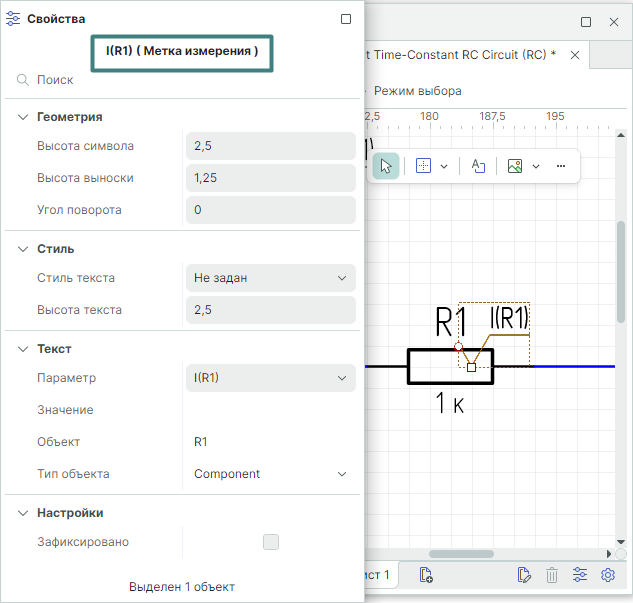Open the settings gear icon
The height and width of the screenshot is (603, 633).
(x=607, y=574)
